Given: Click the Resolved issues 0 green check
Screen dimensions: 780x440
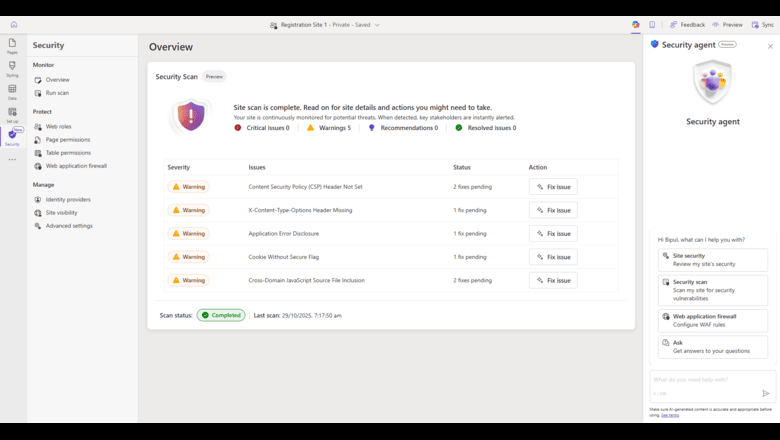Looking at the screenshot, I should tap(459, 128).
